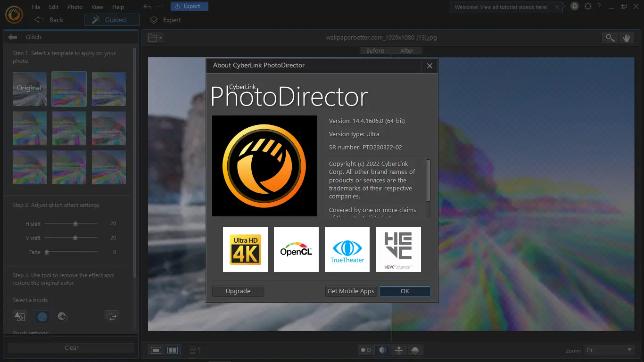Select the round blue brush icon
644x362 pixels.
[42, 316]
